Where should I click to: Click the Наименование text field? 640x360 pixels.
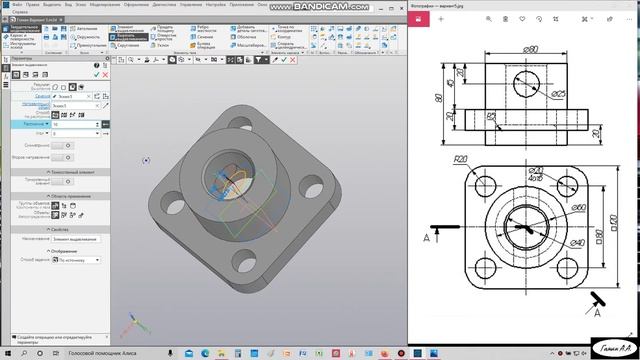76,239
